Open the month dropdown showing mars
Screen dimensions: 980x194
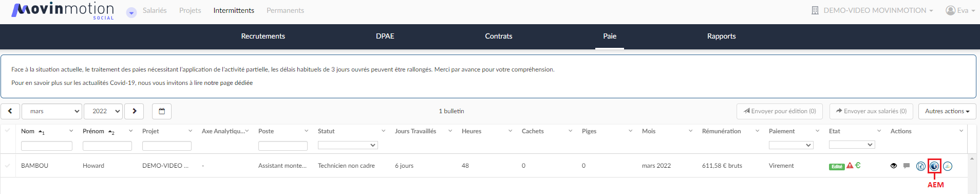tap(52, 111)
